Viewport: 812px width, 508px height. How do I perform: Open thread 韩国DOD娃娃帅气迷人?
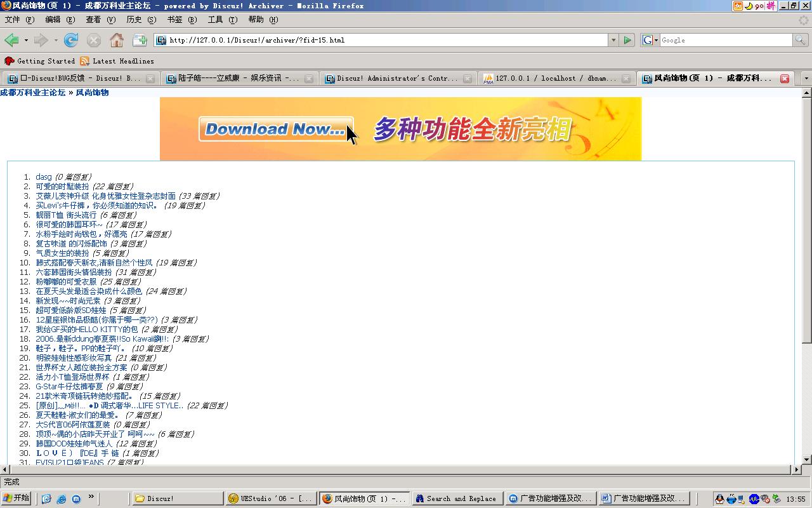coord(74,444)
